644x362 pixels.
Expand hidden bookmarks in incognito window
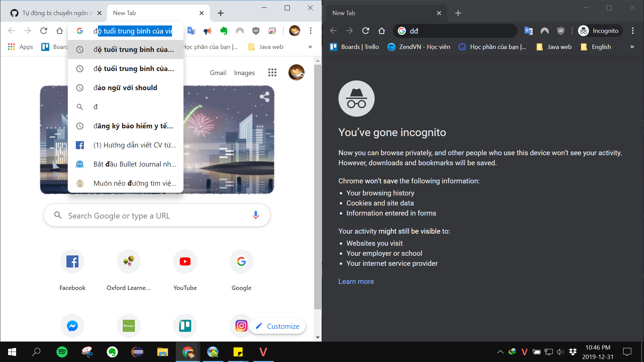pyautogui.click(x=632, y=47)
